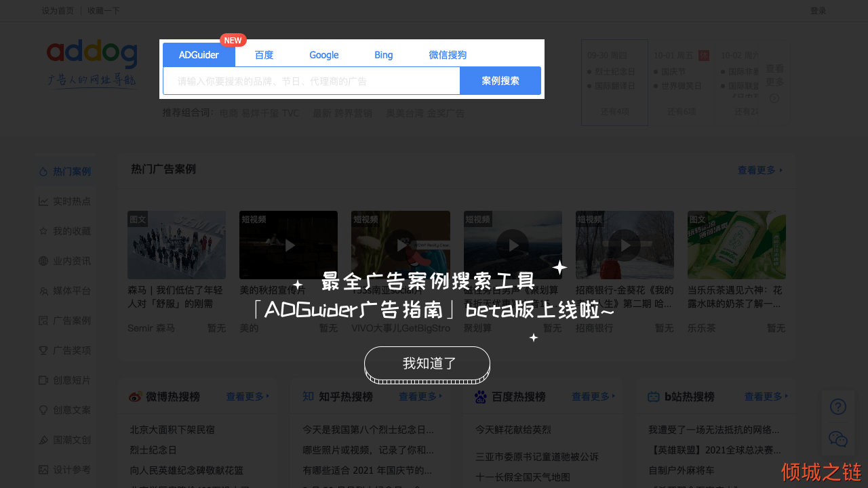This screenshot has height=488, width=868.
Task: Expand calendar with 查看更多 arrow
Action: pos(774,83)
